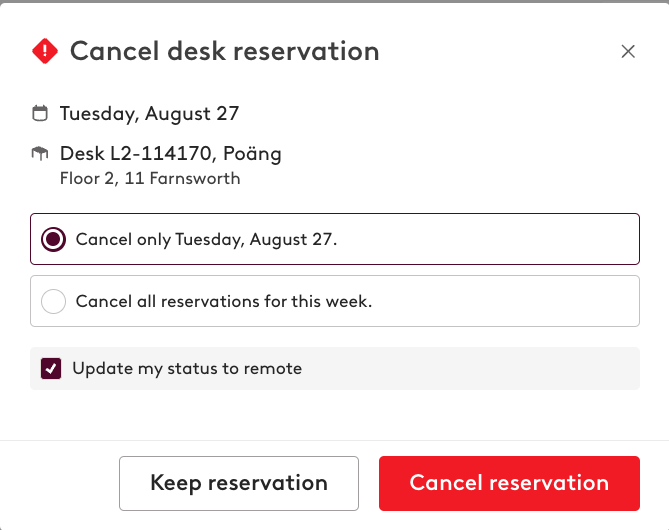
Task: Click the Update my status to remote label
Action: [x=187, y=369]
